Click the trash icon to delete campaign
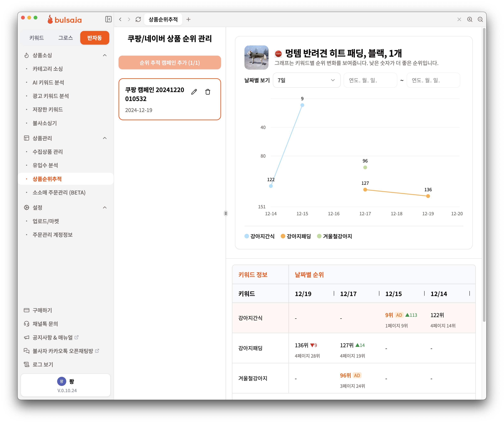Screen dimensions: 504x423 [x=208, y=92]
